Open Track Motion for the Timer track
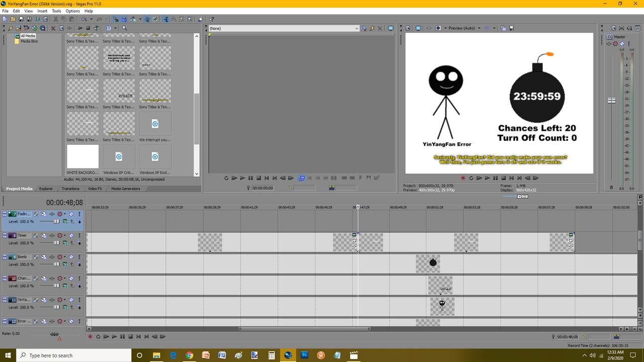644x362 pixels. click(44, 235)
